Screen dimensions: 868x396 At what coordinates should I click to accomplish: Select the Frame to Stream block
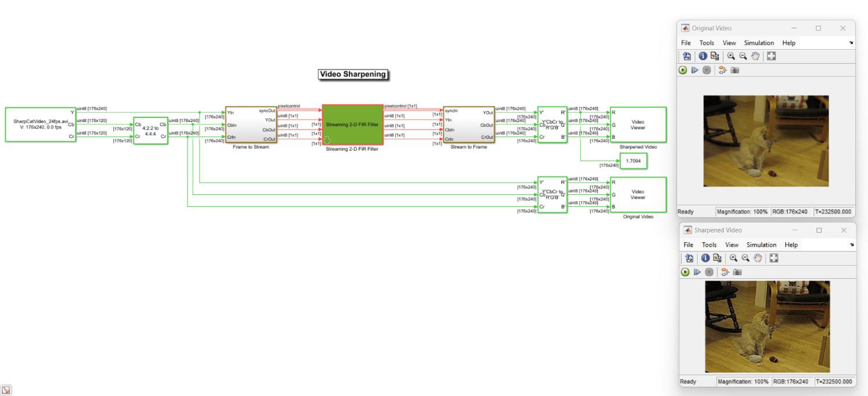[x=251, y=124]
